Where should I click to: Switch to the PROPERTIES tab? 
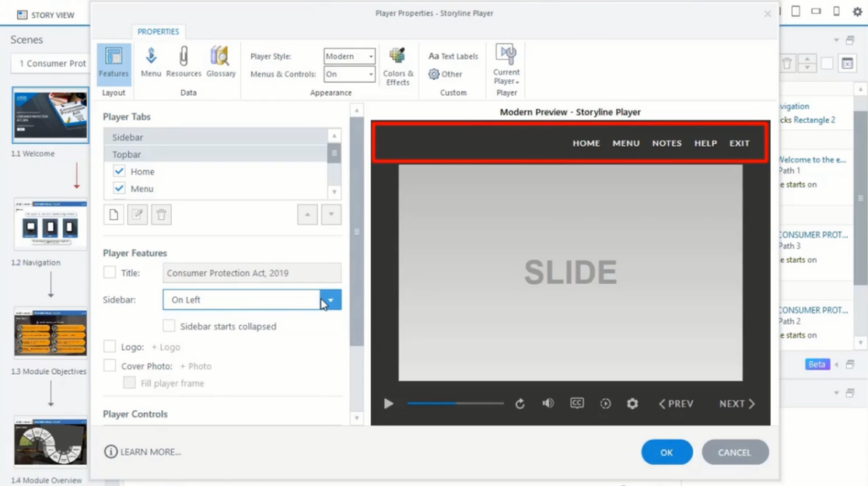158,31
